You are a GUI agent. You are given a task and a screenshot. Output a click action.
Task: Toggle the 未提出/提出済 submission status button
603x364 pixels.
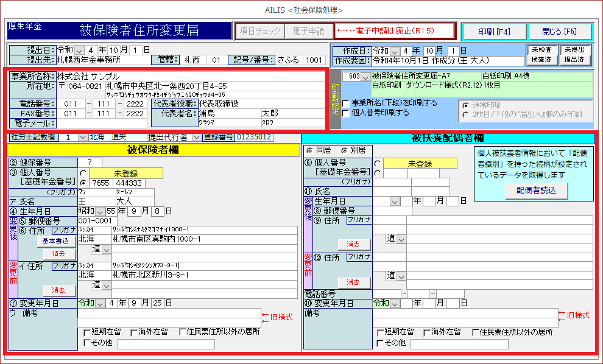click(x=574, y=55)
